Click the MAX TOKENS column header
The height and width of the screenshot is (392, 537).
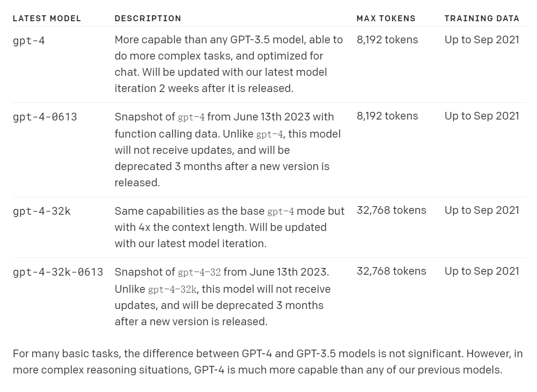[386, 18]
